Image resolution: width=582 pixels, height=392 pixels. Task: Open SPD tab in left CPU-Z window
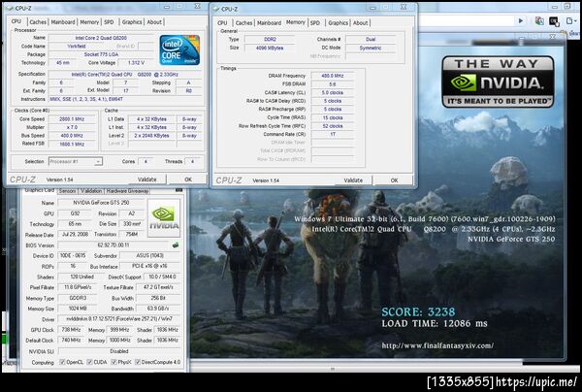click(x=109, y=22)
